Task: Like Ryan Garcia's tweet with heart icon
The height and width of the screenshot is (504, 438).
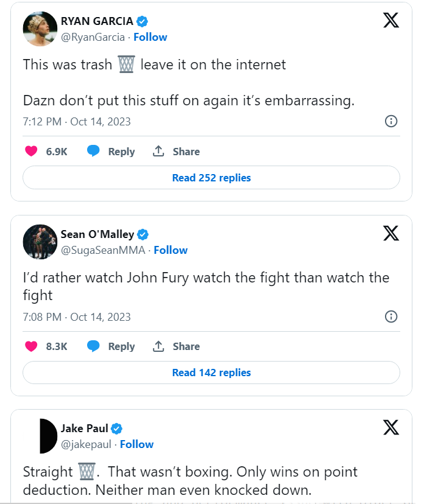Action: coord(31,152)
